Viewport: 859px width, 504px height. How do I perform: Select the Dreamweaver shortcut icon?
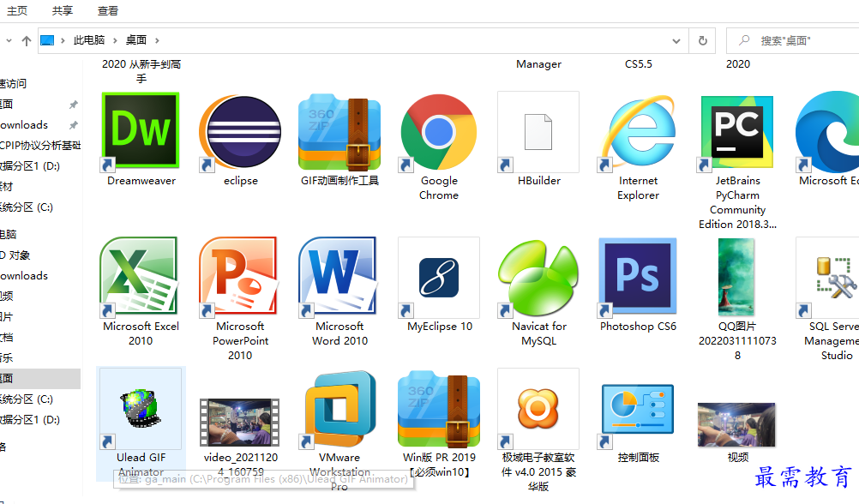pos(141,130)
